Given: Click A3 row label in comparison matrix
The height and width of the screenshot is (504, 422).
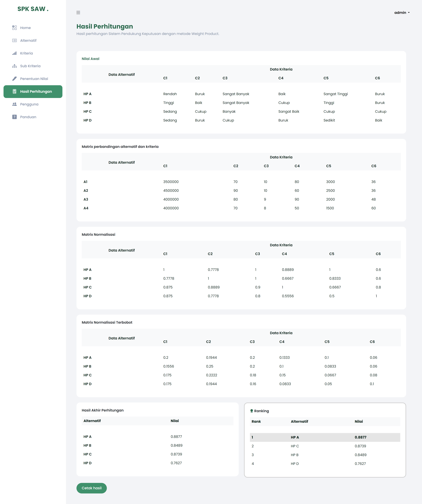Looking at the screenshot, I should pos(86,199).
